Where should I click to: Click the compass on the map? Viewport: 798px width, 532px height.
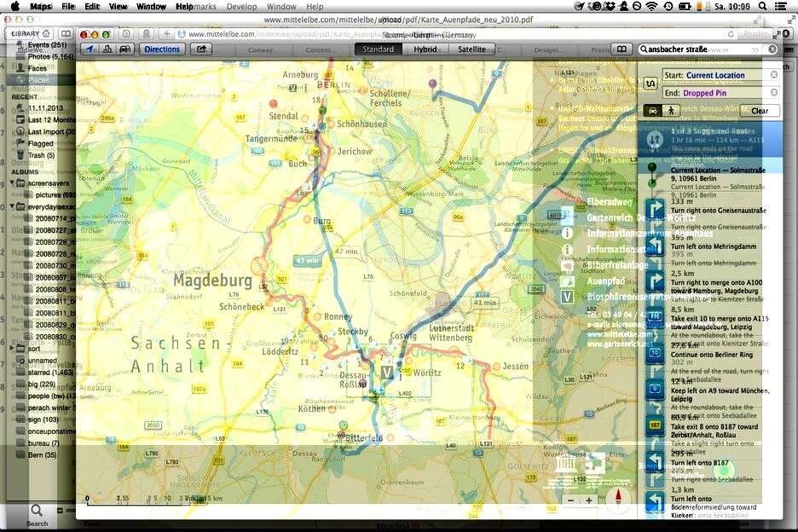point(619,500)
